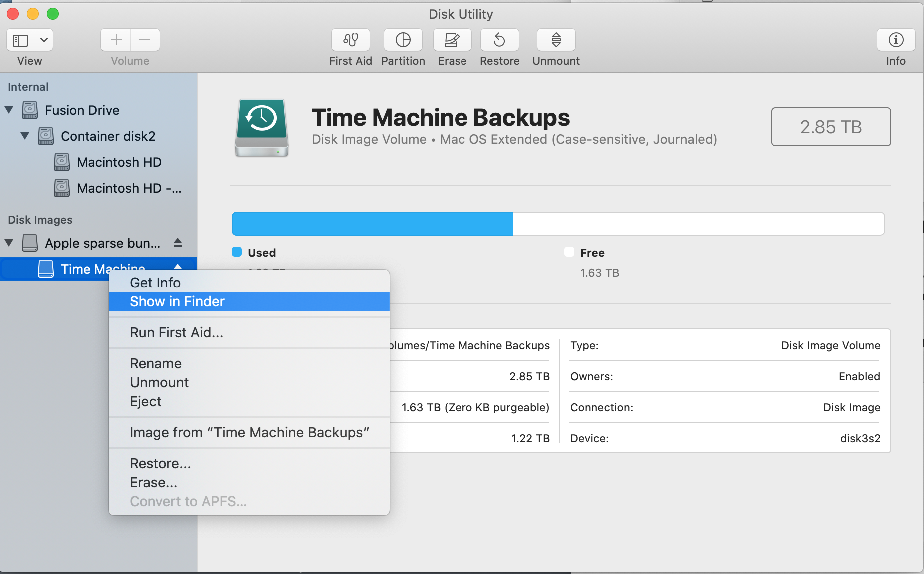This screenshot has height=574, width=924.
Task: Click the Macintosh HD - Data volume icon
Action: click(62, 188)
